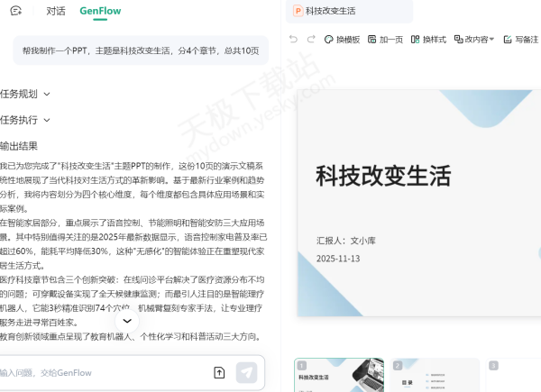Click the chat menu icon at top left
Image resolution: width=541 pixels, height=392 pixels.
coord(15,11)
